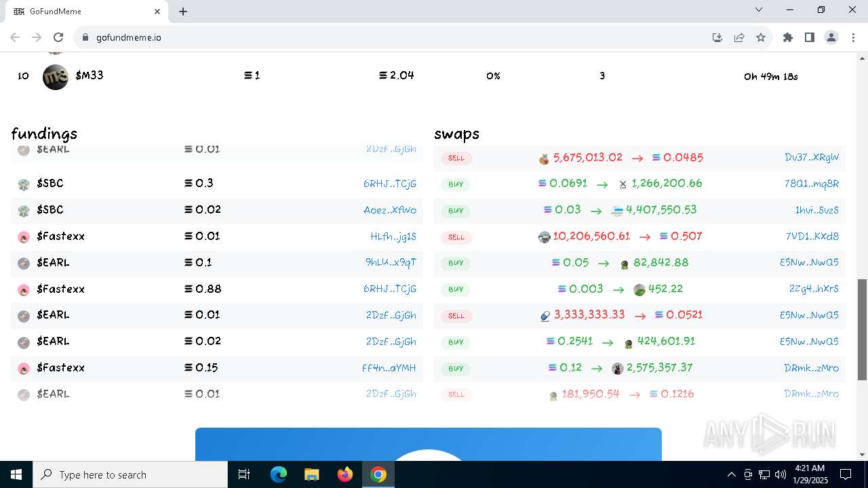The width and height of the screenshot is (868, 488).
Task: Open wallet link 6RHJ..TCjG in the $SBC row
Action: point(390,184)
